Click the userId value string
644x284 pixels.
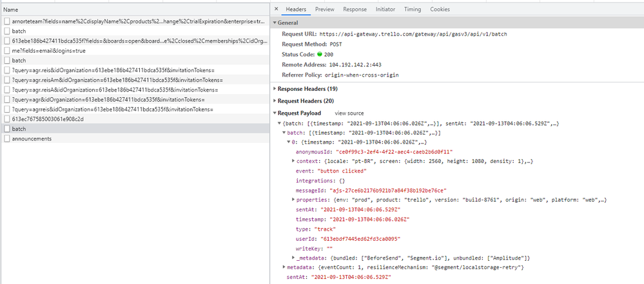[x=359, y=238]
